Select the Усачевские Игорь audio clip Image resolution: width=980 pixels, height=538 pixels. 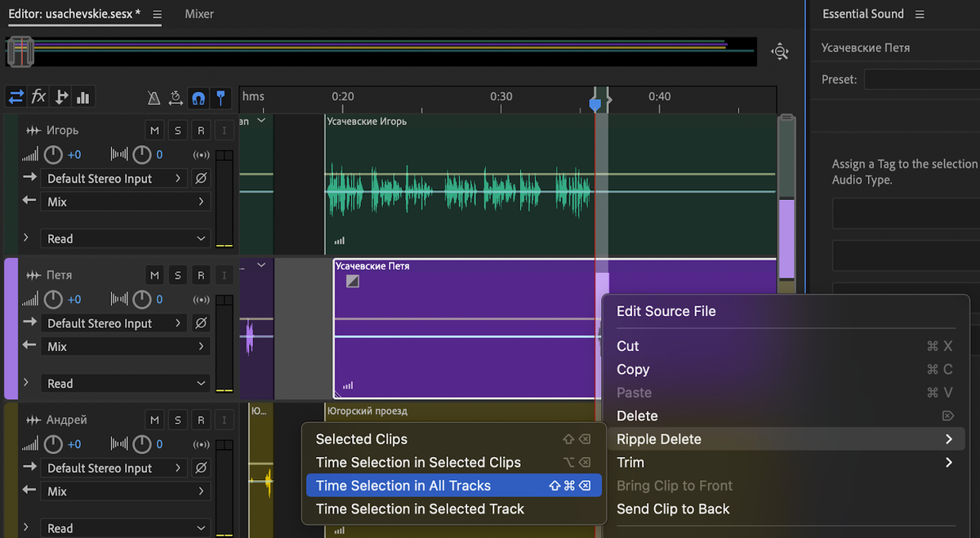(x=550, y=184)
